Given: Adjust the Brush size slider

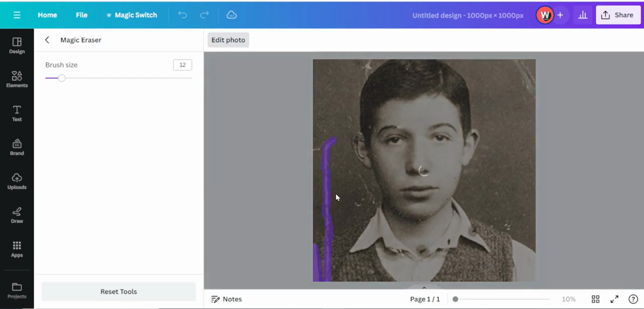Looking at the screenshot, I should tap(62, 77).
